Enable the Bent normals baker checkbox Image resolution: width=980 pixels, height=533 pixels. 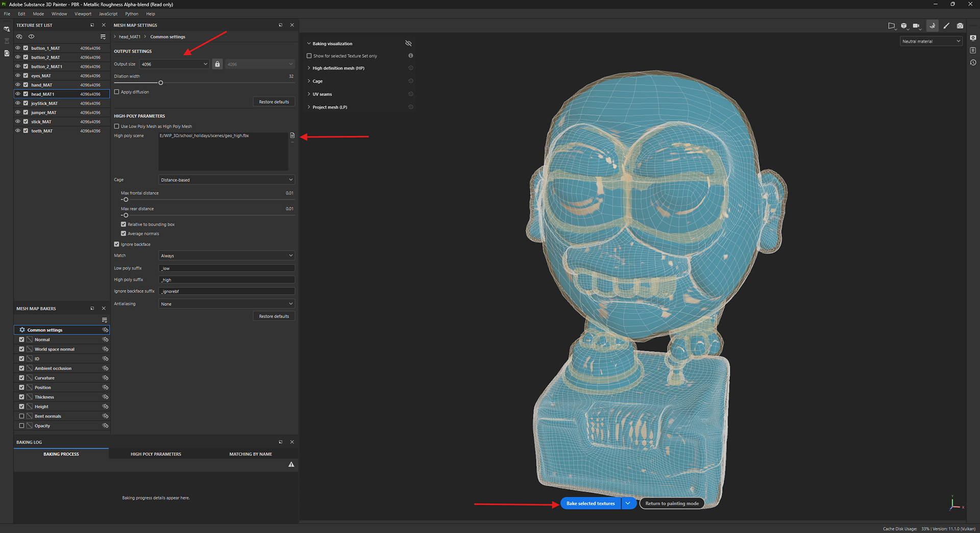21,416
